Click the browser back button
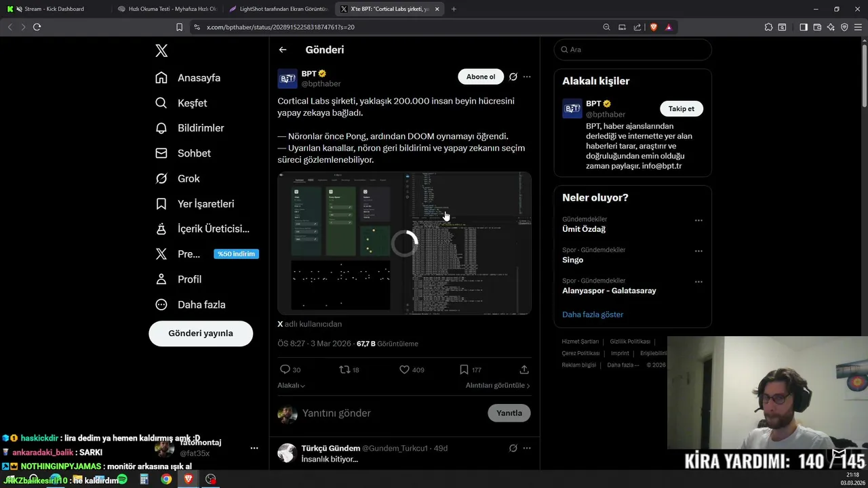 point(9,27)
